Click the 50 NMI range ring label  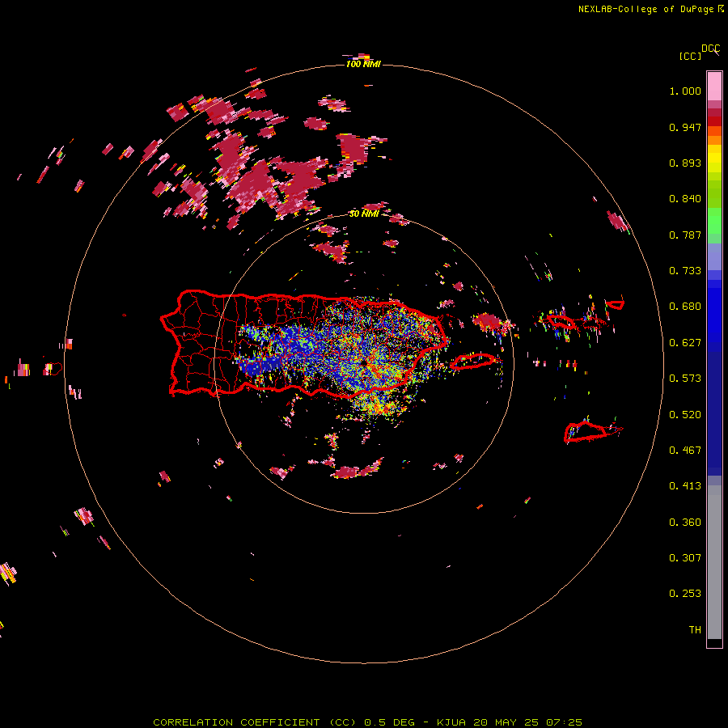coord(364,214)
